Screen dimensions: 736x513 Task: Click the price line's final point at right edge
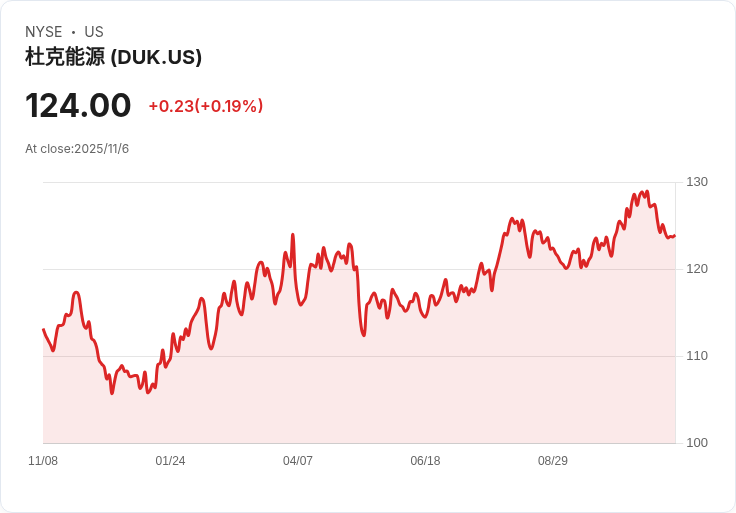[674, 236]
